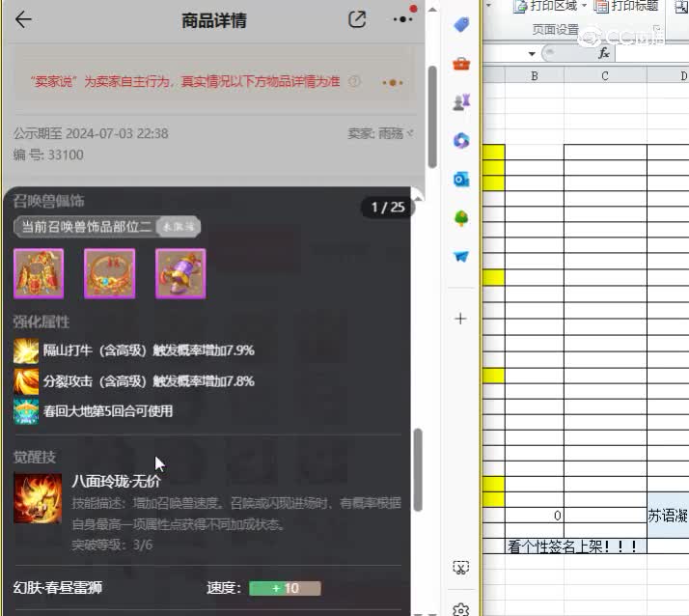
Task: Click the scroll-up arrow of the product page
Action: coord(432,10)
